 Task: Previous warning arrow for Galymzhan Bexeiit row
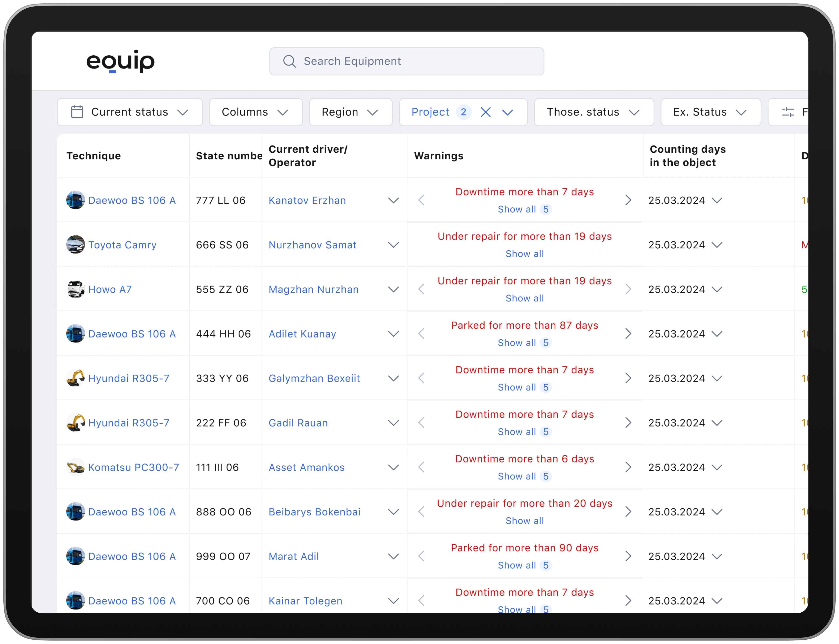point(421,378)
